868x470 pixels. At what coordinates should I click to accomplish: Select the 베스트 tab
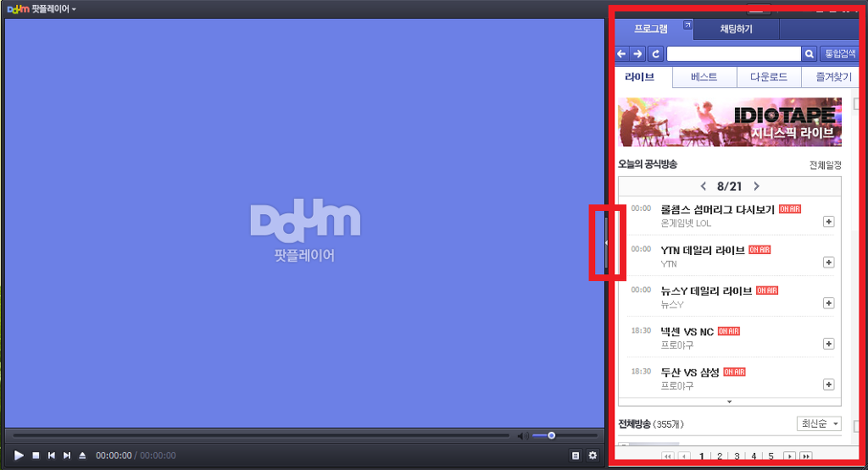tap(704, 77)
